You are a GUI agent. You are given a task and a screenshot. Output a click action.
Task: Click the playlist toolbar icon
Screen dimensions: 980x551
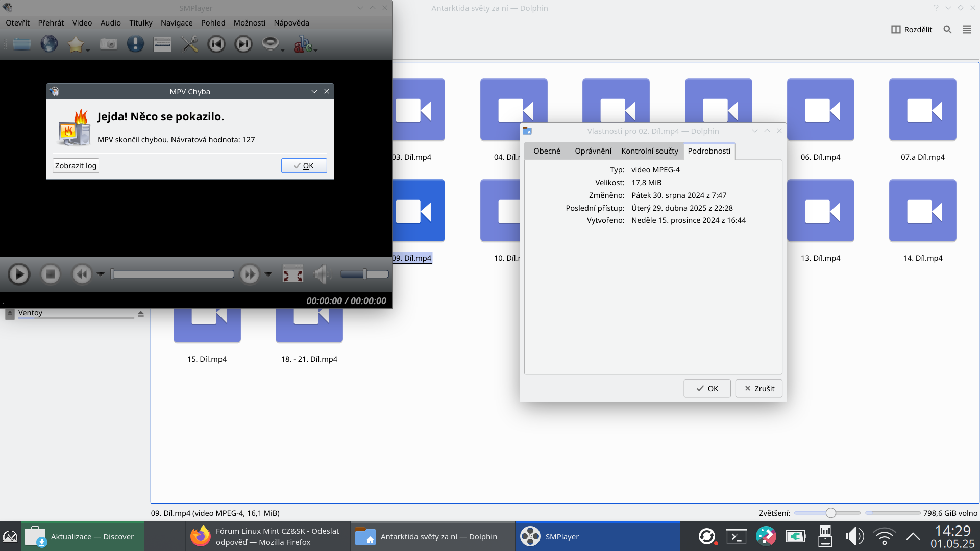[162, 44]
